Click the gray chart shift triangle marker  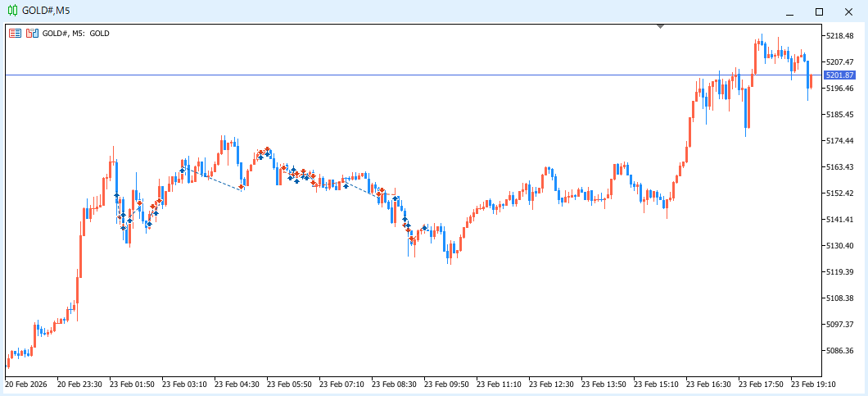[x=661, y=27]
